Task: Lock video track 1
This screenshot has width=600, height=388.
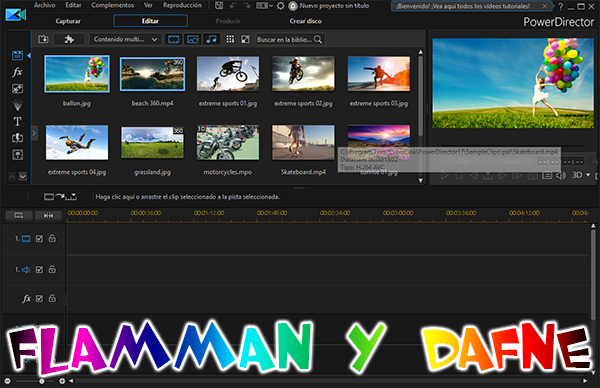Action: pyautogui.click(x=52, y=238)
